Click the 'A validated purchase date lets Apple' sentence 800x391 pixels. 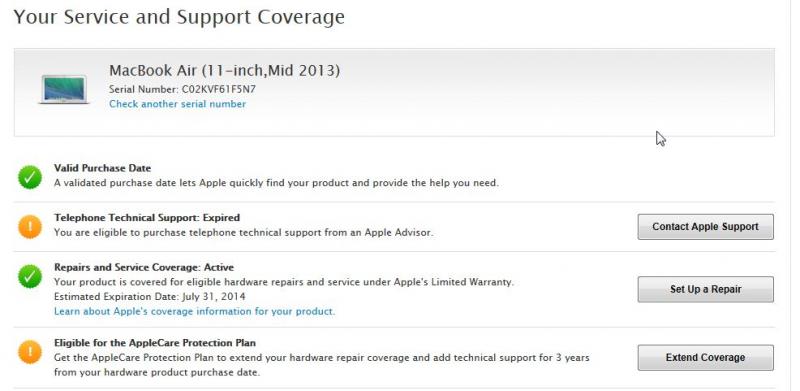click(276, 183)
